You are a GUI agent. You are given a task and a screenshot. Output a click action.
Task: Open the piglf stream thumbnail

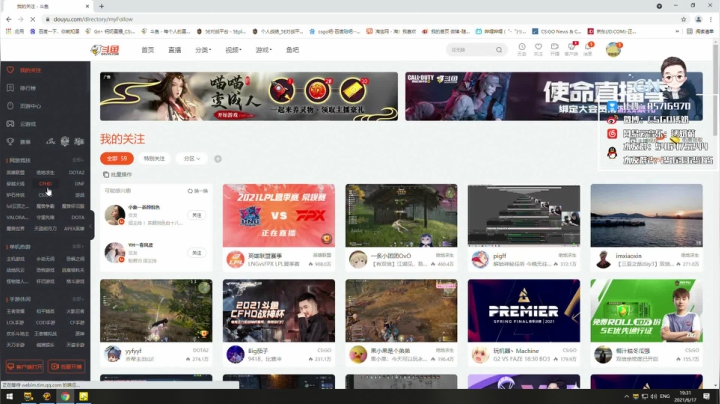click(x=524, y=215)
